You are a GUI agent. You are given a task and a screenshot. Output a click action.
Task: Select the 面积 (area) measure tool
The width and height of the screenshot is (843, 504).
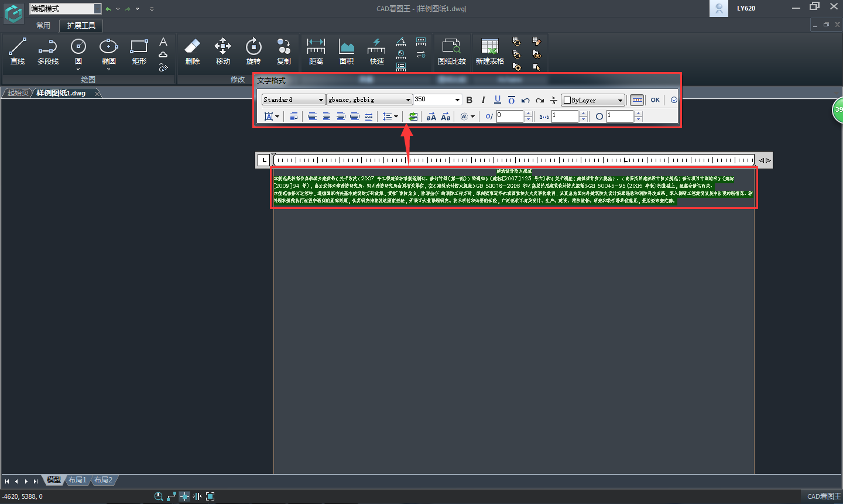tap(347, 51)
